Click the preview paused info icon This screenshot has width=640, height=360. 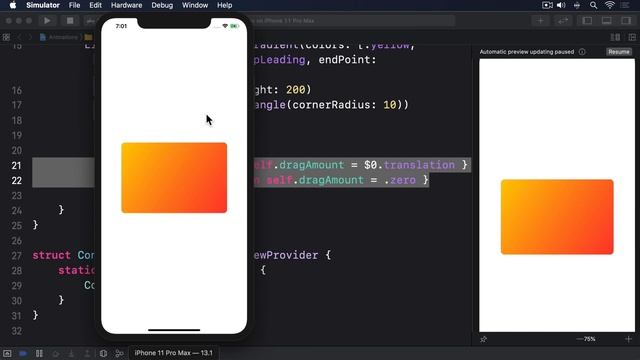pyautogui.click(x=582, y=52)
